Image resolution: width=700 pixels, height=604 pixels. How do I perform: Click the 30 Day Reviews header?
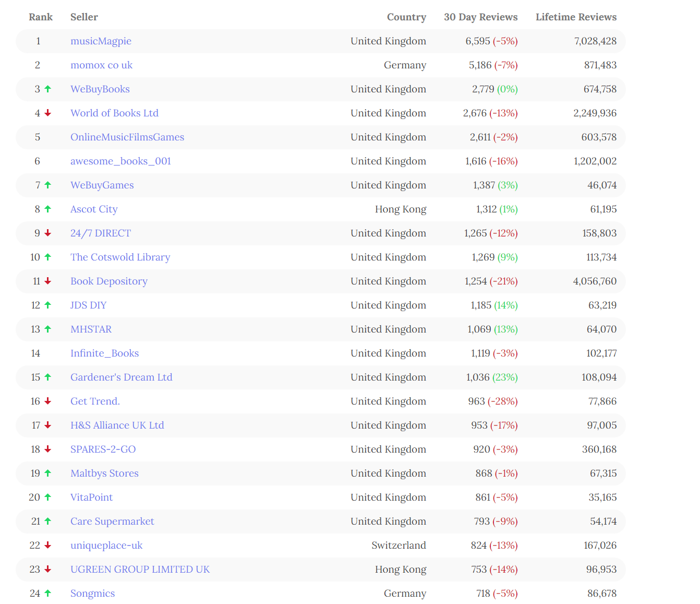pos(480,17)
